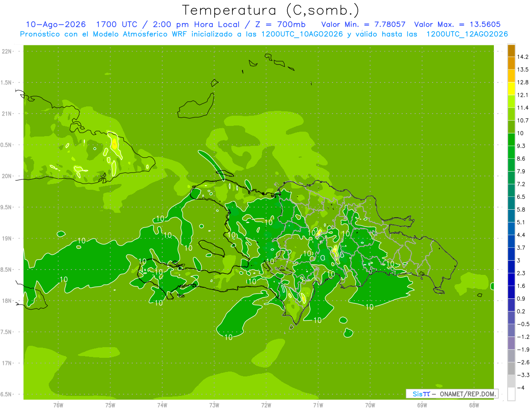The image size is (532, 411).
Task: Pick the orange swatch between 13.5 and 14.2
Action: (x=511, y=63)
